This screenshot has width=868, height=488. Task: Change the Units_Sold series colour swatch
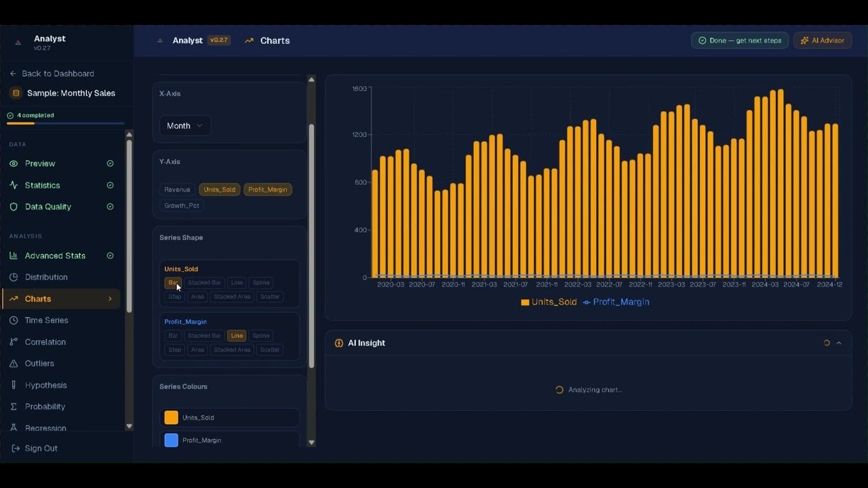(171, 418)
